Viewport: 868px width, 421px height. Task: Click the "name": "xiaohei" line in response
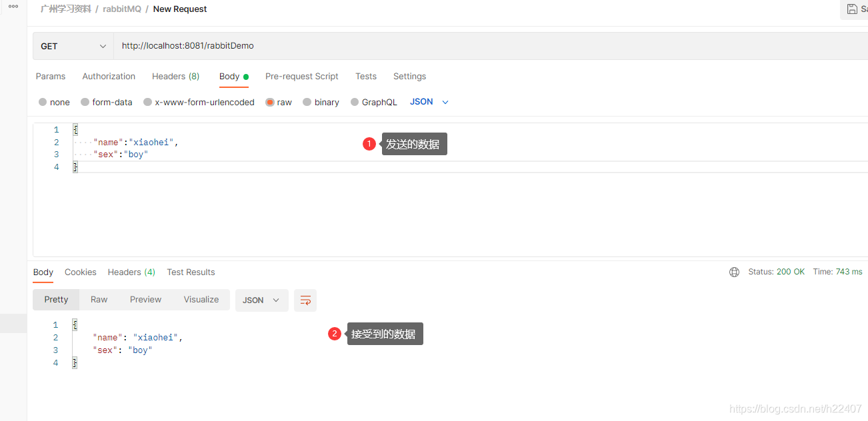(x=138, y=338)
